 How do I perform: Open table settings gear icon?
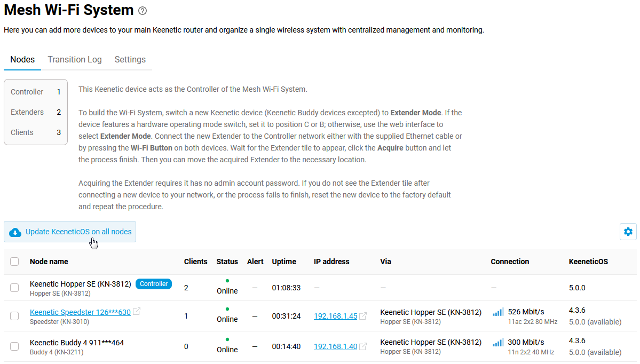(x=628, y=232)
